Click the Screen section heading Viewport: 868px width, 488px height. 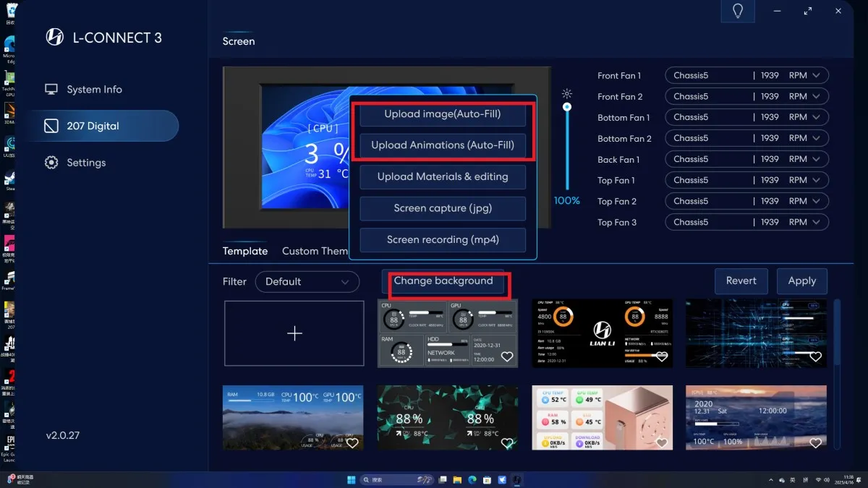239,41
